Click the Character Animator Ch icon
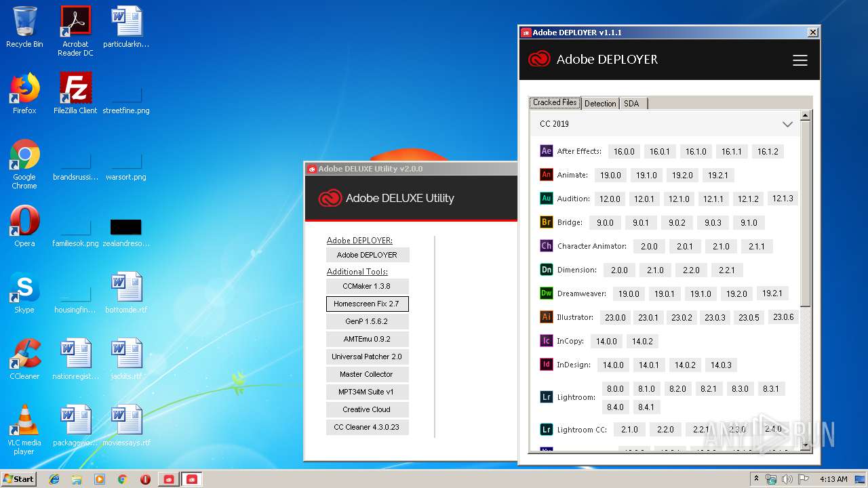This screenshot has height=488, width=868. pos(546,246)
